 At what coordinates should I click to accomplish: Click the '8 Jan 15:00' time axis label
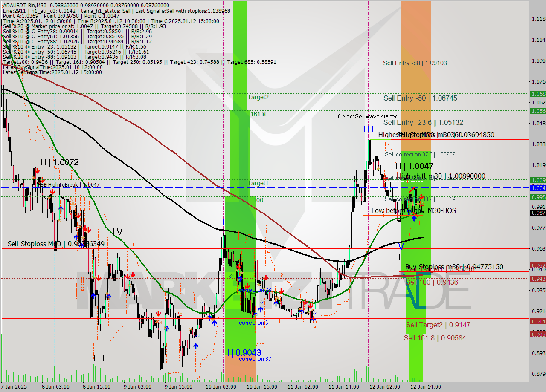pos(96,386)
